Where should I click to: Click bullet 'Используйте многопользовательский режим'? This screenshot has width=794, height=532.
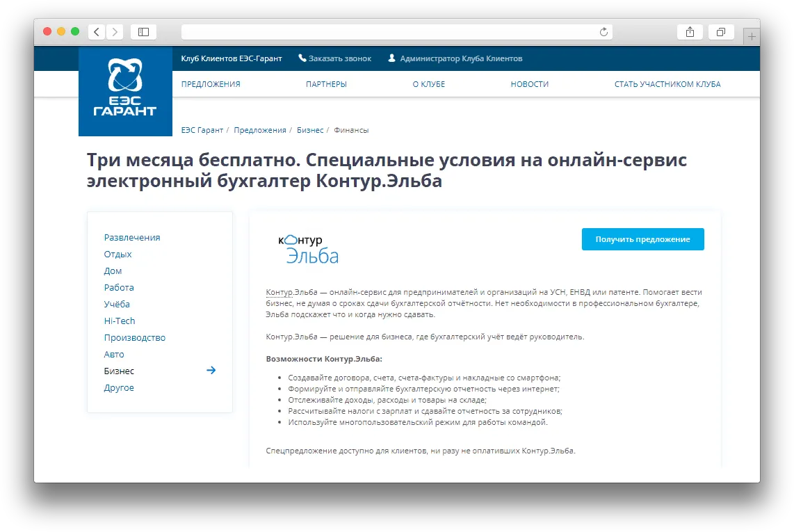click(x=418, y=422)
